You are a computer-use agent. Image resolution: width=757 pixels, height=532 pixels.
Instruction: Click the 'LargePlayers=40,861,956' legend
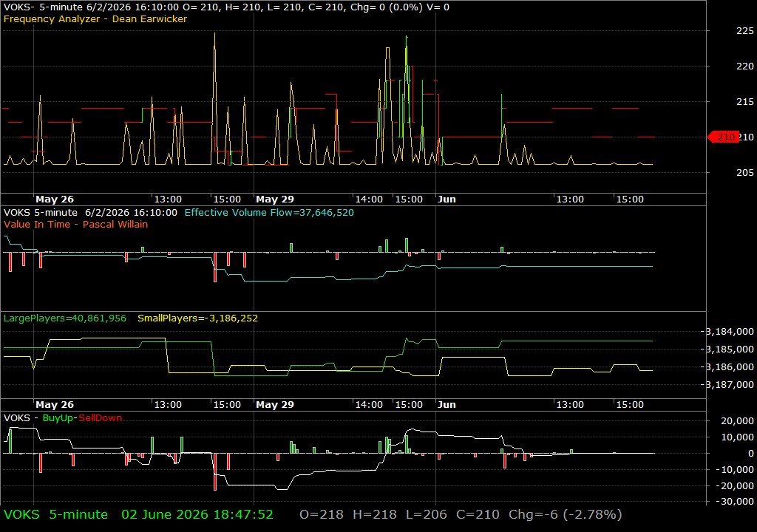[65, 318]
